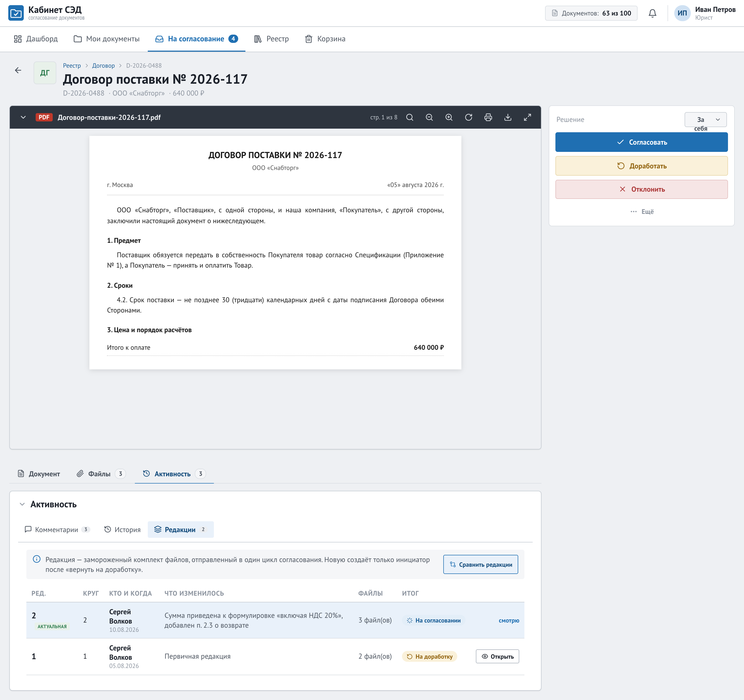Image resolution: width=744 pixels, height=700 pixels.
Task: Click the search icon in PDF toolbar
Action: coord(409,118)
